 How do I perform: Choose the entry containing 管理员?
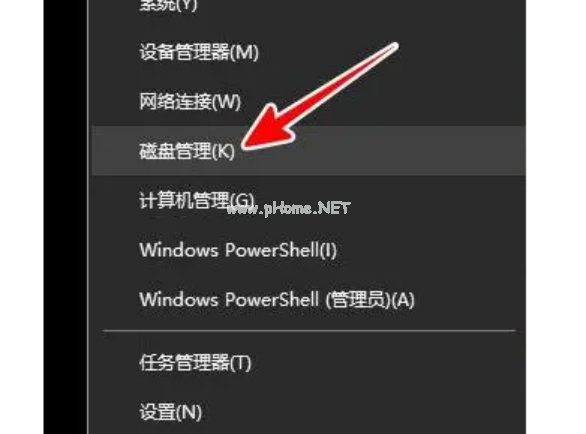[x=308, y=299]
